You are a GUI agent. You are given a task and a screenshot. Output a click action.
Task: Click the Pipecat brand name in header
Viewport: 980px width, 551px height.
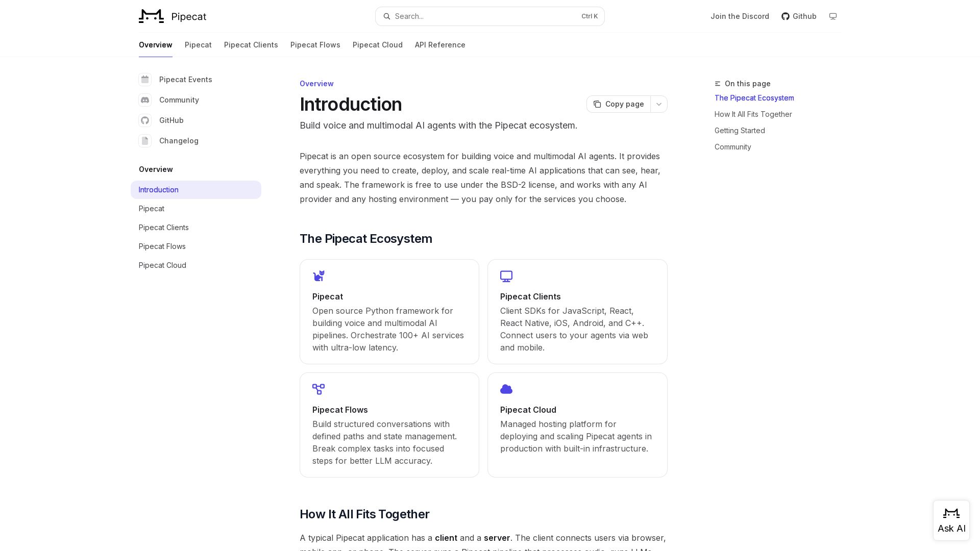click(189, 16)
